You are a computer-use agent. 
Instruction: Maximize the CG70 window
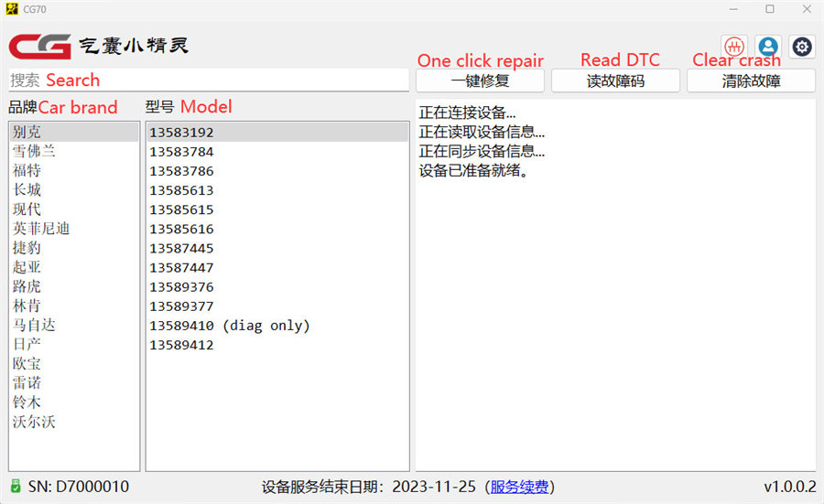pos(769,9)
